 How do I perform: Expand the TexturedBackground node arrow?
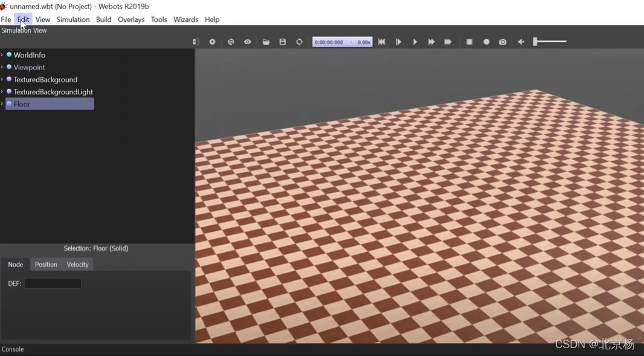(x=2, y=79)
